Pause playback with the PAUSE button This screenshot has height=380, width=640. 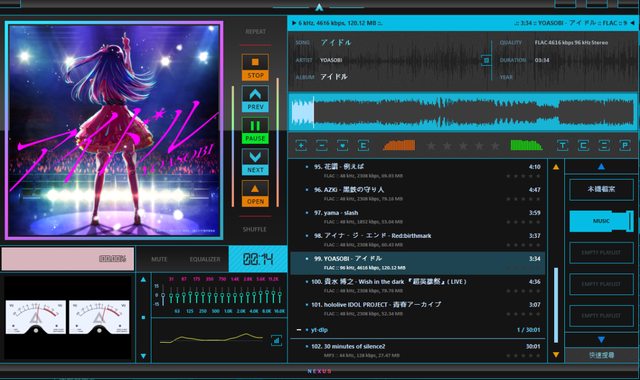[255, 130]
